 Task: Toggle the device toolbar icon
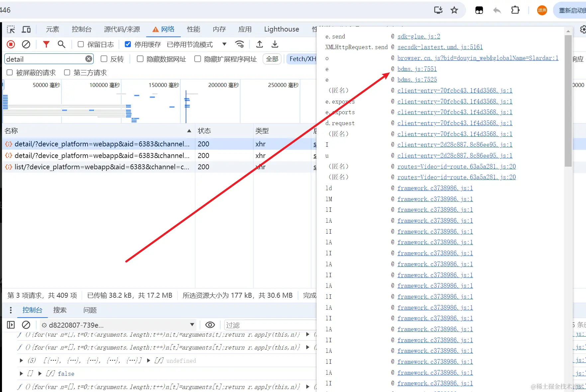tap(26, 30)
